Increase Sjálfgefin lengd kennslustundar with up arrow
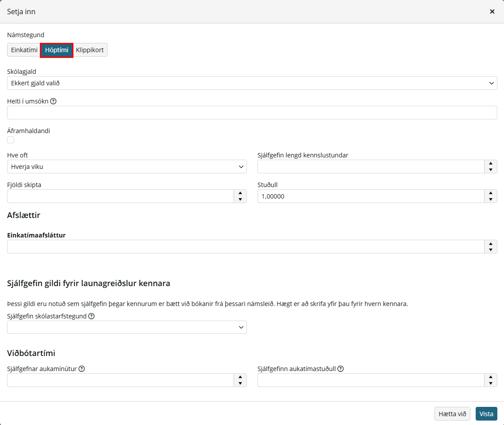 (490, 164)
